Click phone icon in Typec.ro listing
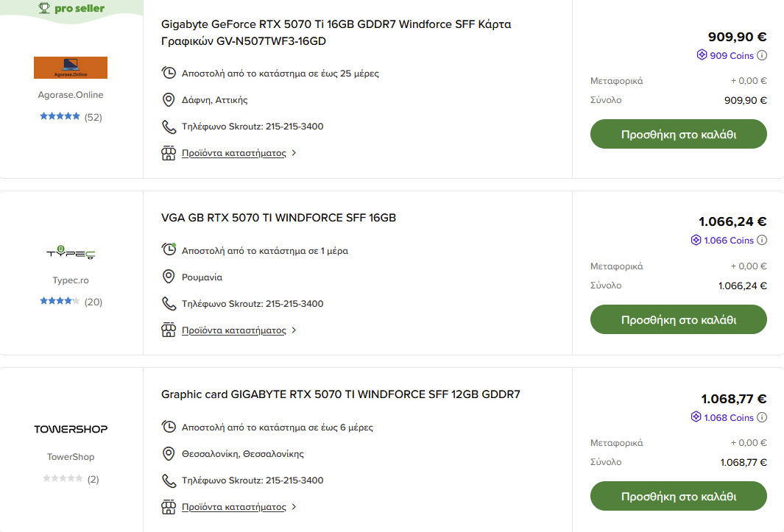This screenshot has height=532, width=784. point(169,303)
